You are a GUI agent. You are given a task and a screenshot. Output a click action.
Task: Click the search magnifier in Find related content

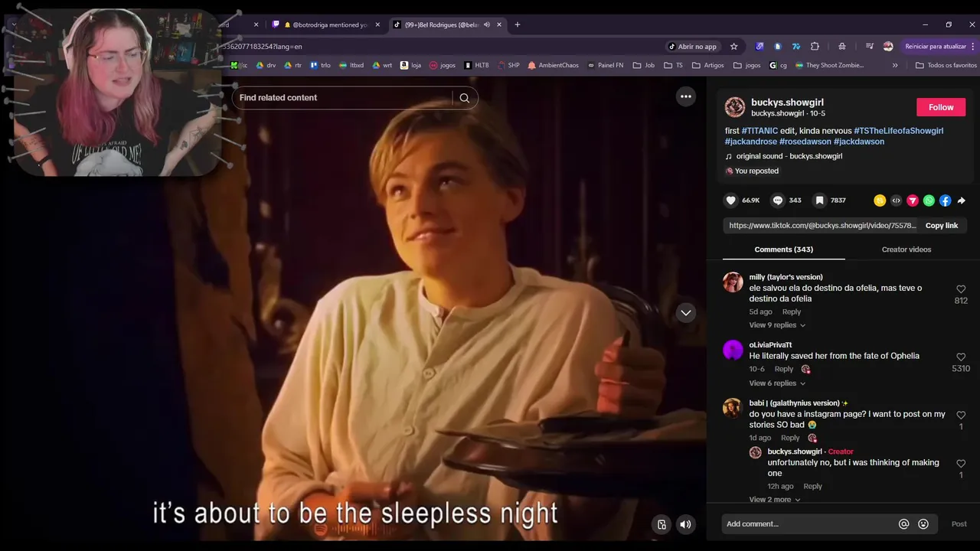(464, 98)
